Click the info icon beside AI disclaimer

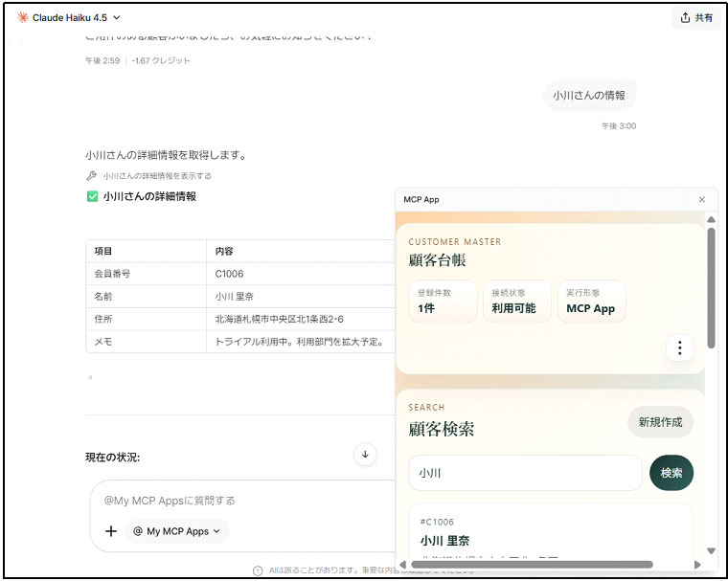258,570
